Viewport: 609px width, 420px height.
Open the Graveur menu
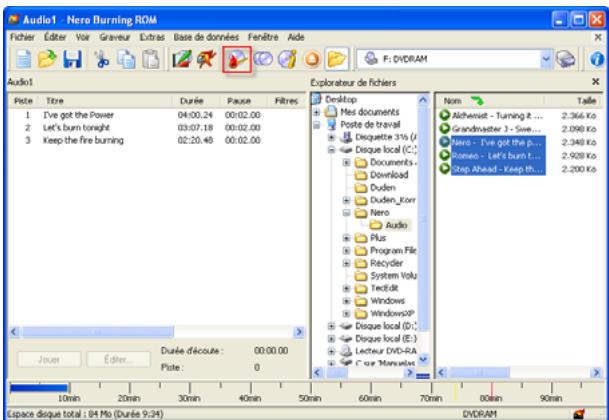tap(115, 37)
